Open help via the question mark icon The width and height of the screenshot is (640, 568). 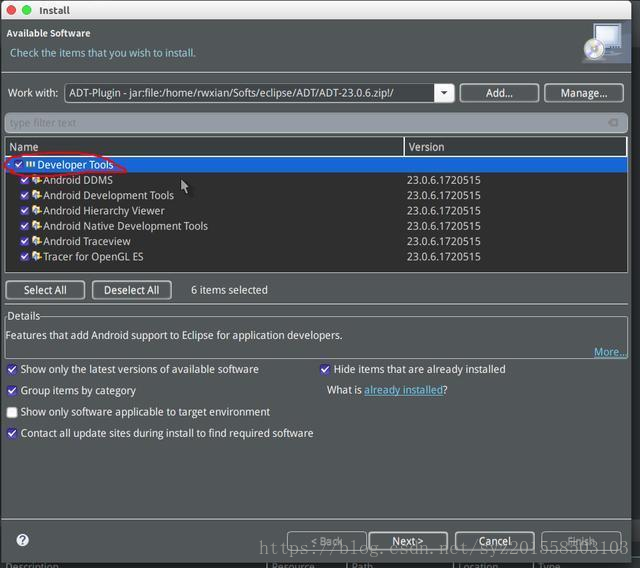click(x=22, y=540)
